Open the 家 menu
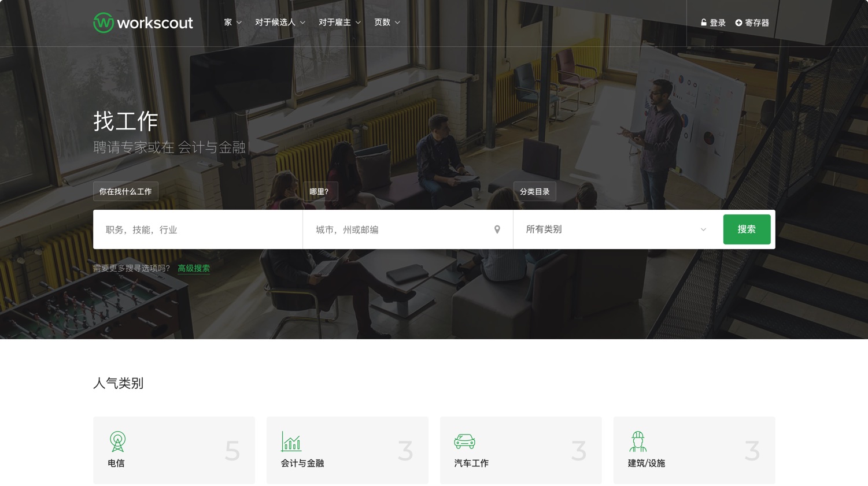 [x=233, y=23]
